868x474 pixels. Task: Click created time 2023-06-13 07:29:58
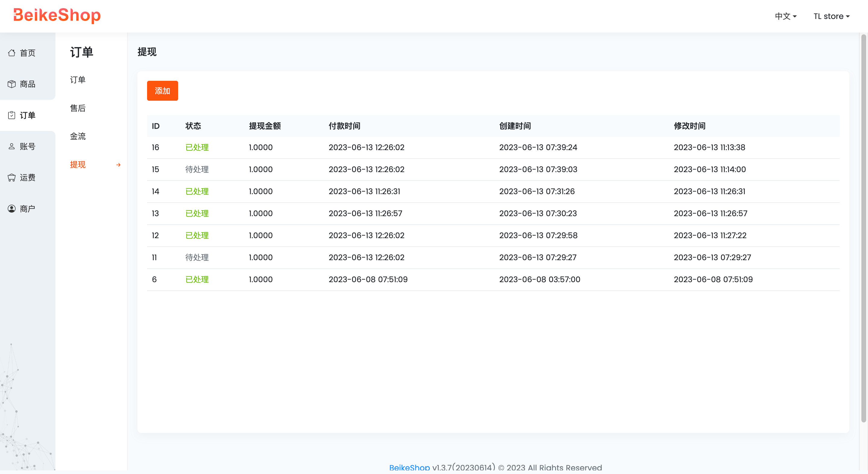click(539, 235)
